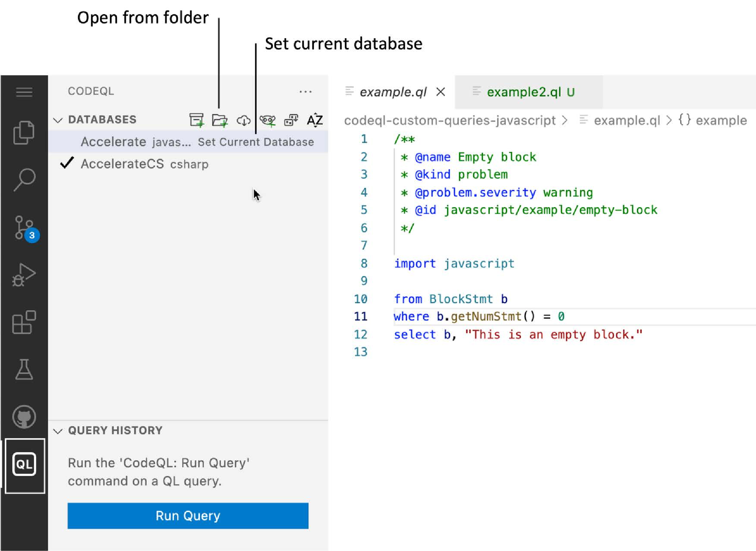Viewport: 756px width, 551px height.
Task: Click the '@kind problem' comment line
Action: [454, 175]
